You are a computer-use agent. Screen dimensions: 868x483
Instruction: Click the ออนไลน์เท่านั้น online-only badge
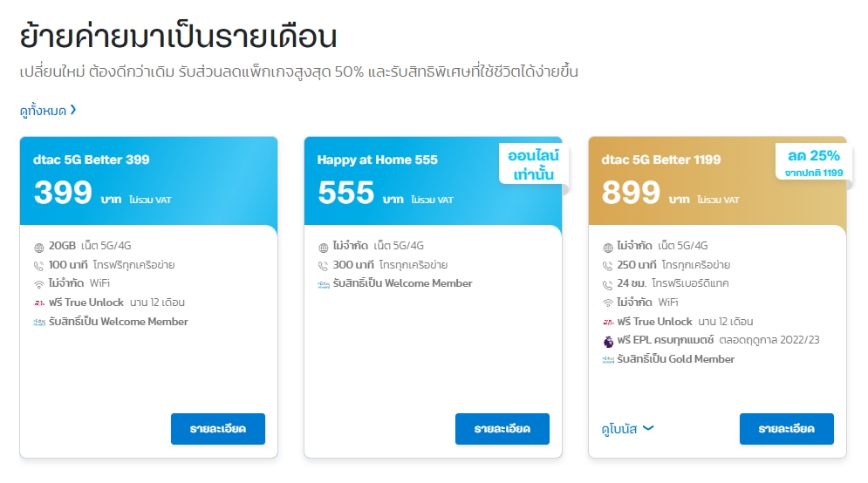[x=533, y=164]
